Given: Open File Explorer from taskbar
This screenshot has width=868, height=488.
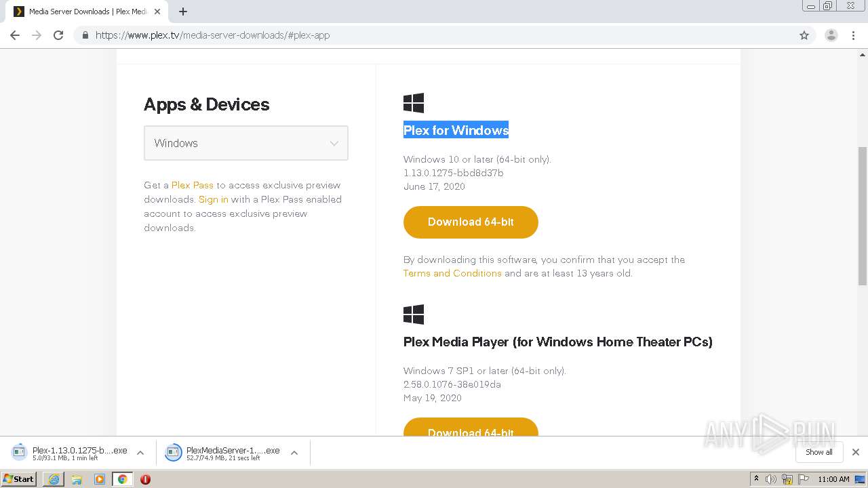Looking at the screenshot, I should tap(77, 479).
